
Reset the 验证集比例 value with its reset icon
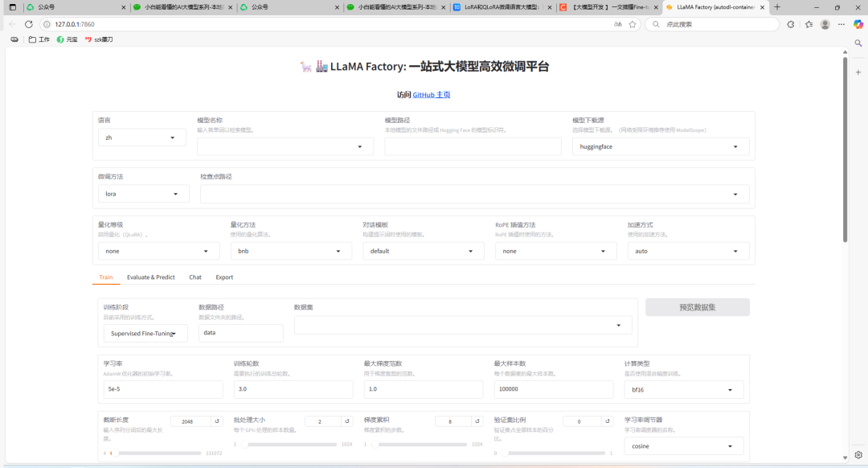[608, 421]
